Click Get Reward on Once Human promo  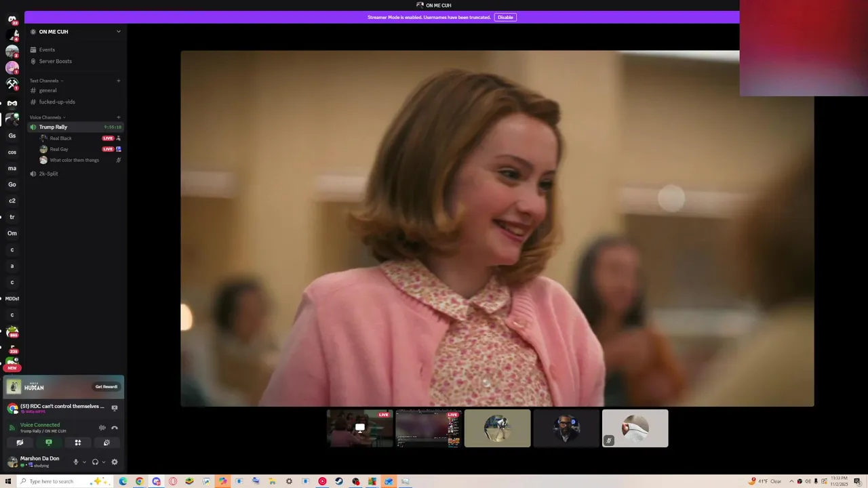click(x=106, y=386)
